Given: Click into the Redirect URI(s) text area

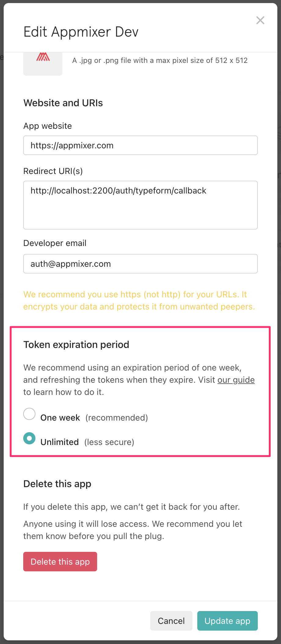Looking at the screenshot, I should [x=140, y=205].
